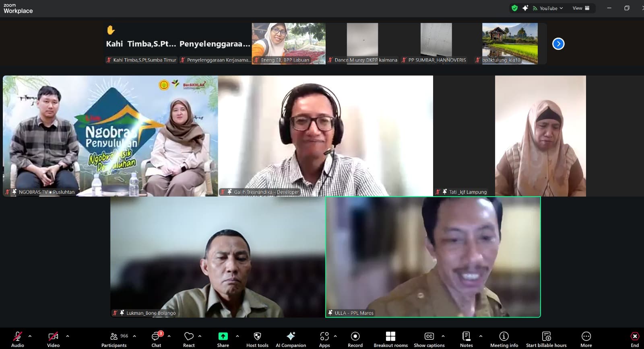The width and height of the screenshot is (644, 349).
Task: Select Dance M uray DKPP kaimana thumbnail
Action: [x=362, y=43]
